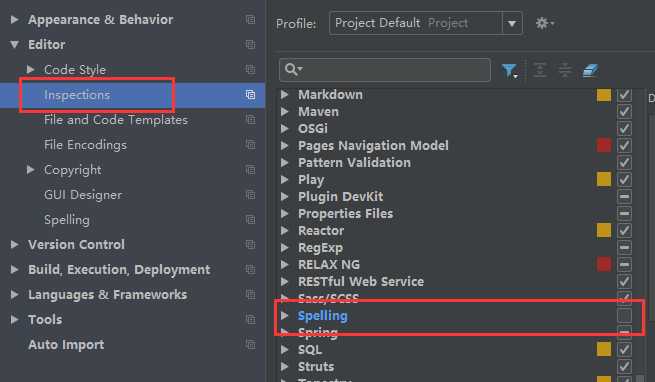Viewport: 655px width, 382px height.
Task: Uncheck the Markdown inspections checkbox
Action: [625, 95]
